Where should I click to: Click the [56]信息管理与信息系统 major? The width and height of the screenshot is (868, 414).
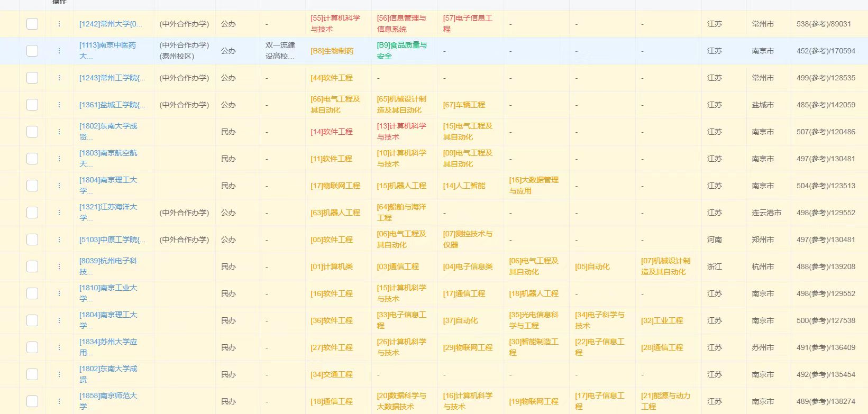(401, 24)
